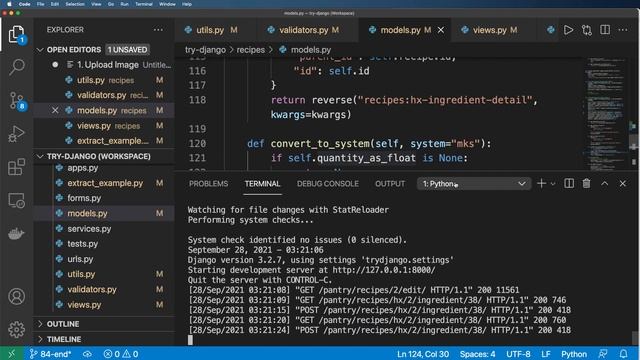
Task: Split the terminal panel
Action: coord(569,184)
